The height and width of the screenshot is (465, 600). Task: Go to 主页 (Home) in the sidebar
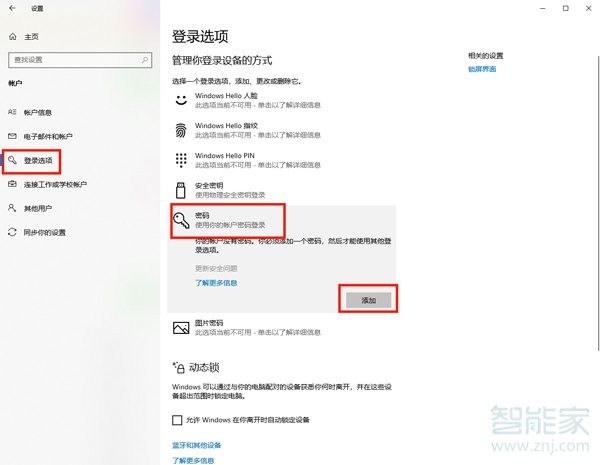click(29, 36)
